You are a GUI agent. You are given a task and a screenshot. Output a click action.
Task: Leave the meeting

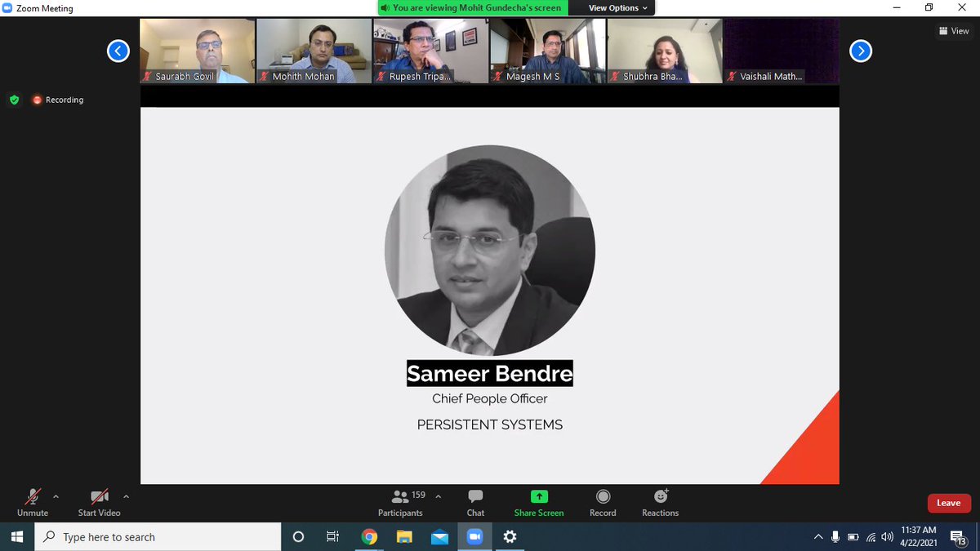click(x=949, y=503)
